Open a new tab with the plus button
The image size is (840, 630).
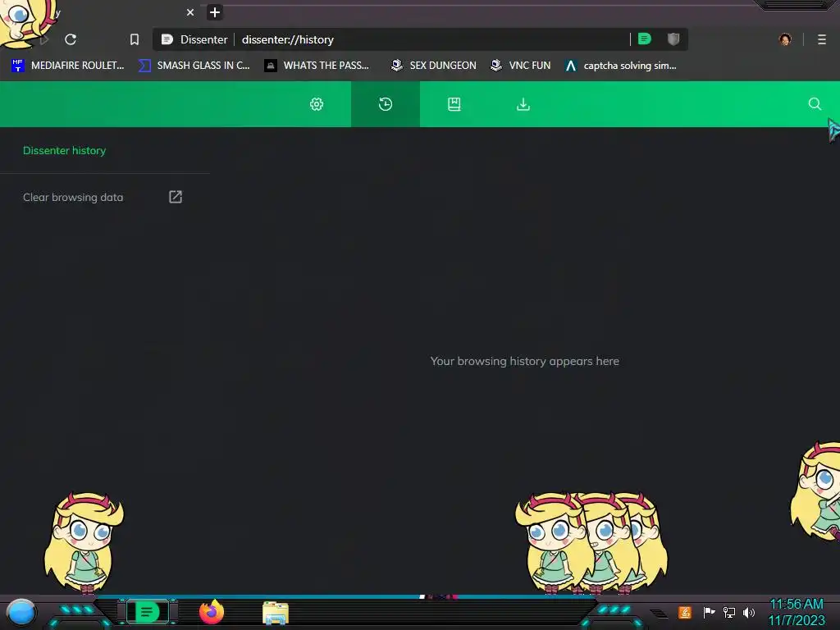coord(215,12)
